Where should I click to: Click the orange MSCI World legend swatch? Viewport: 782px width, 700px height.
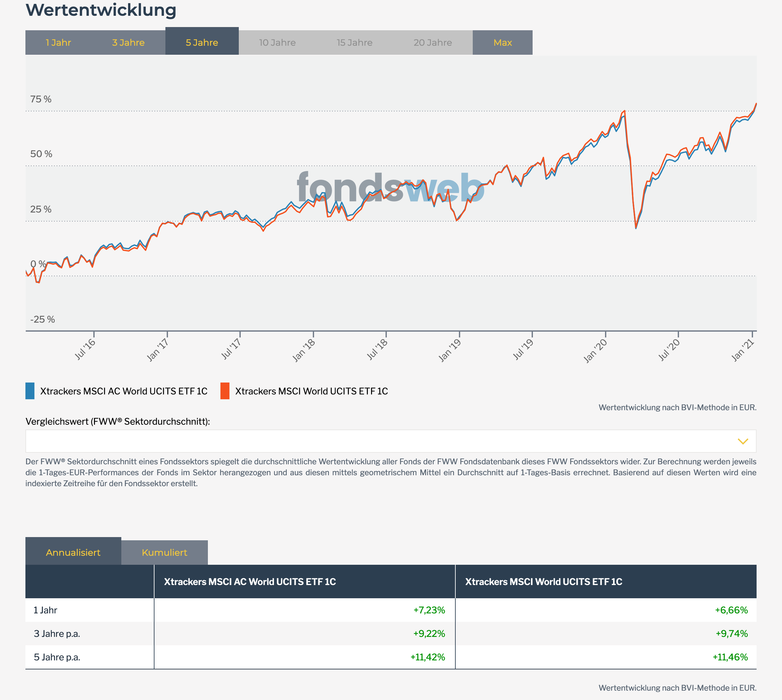pyautogui.click(x=225, y=391)
